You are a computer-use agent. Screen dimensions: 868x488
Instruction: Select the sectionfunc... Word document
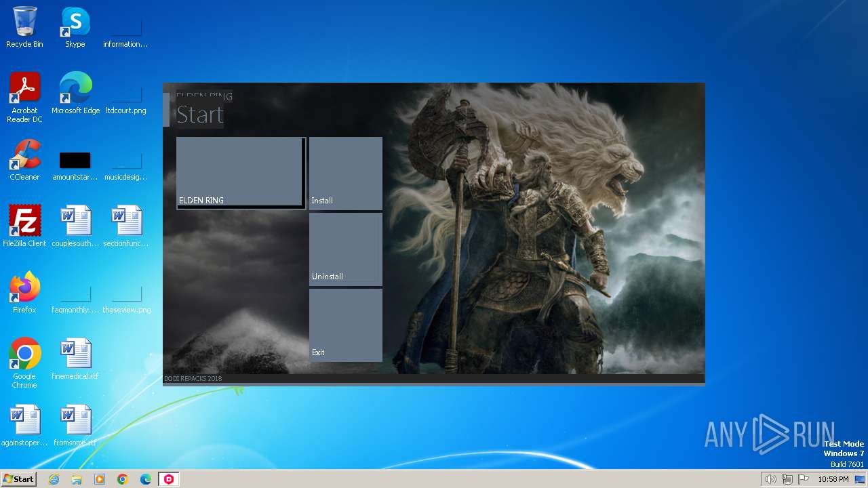tap(125, 226)
